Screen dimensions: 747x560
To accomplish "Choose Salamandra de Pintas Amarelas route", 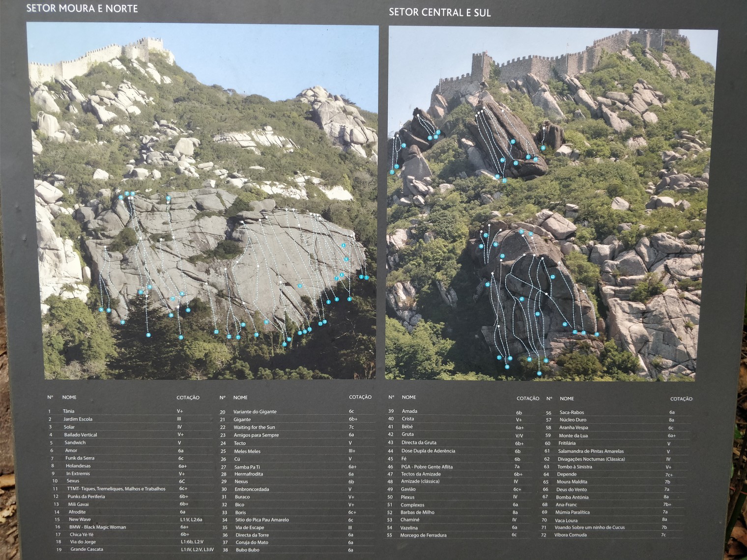I will pos(590,451).
